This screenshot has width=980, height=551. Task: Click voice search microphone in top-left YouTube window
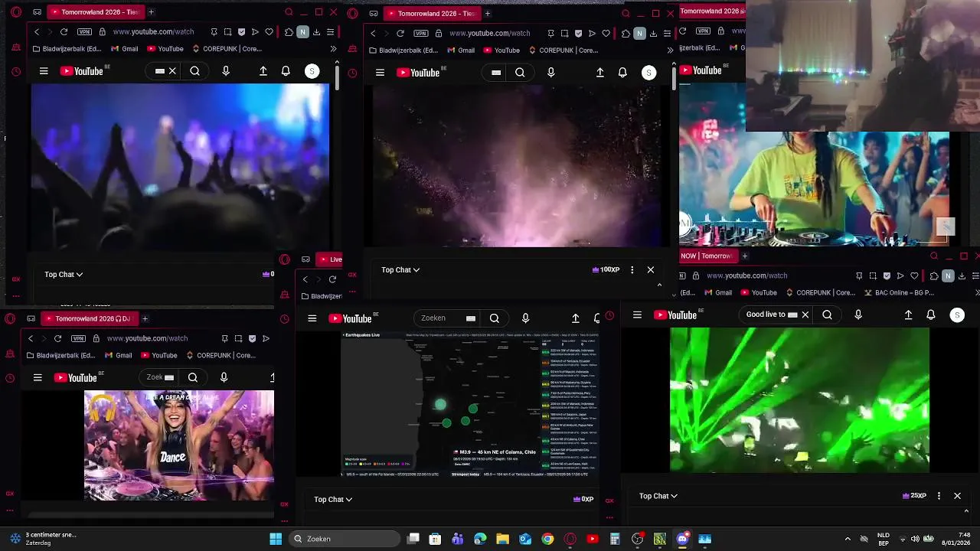(225, 71)
